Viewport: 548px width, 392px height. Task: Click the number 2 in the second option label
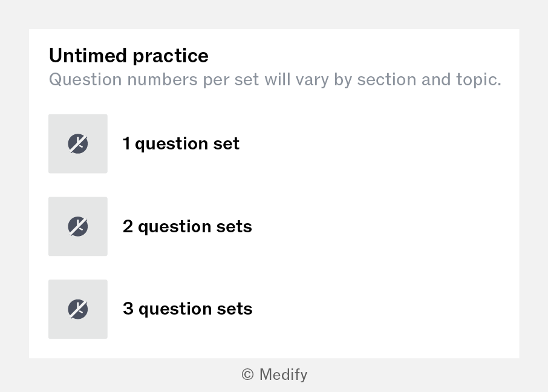pos(128,226)
